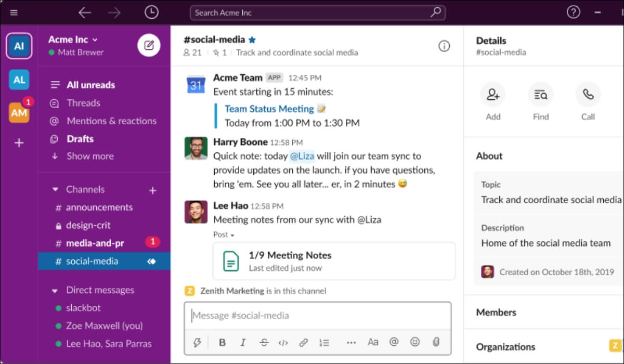Click the Search Acme Inc field
This screenshot has height=364, width=624.
(317, 12)
